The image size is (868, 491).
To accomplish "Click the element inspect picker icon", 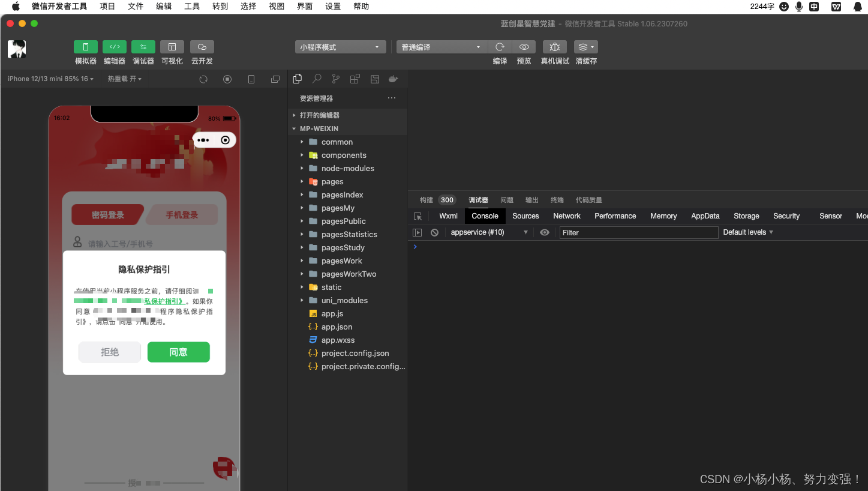I will pos(418,216).
